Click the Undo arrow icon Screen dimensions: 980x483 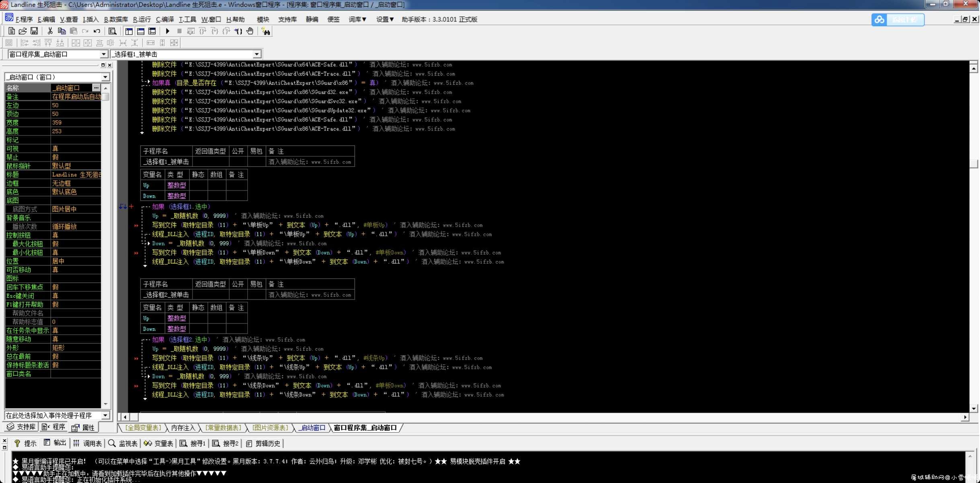tap(97, 31)
